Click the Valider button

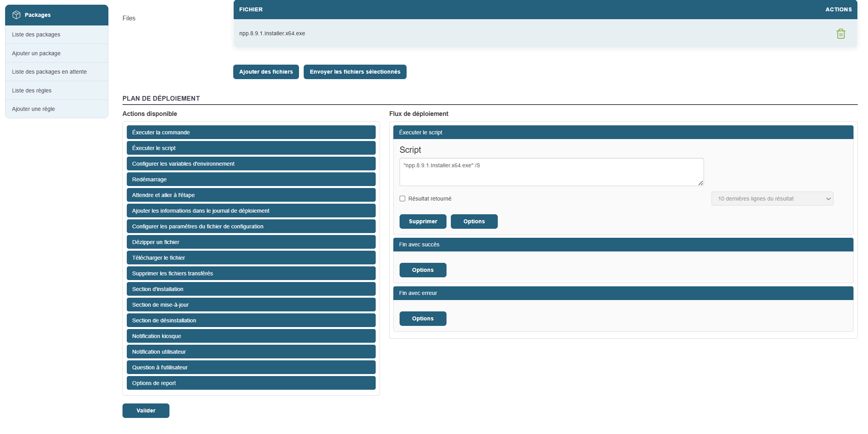146,410
